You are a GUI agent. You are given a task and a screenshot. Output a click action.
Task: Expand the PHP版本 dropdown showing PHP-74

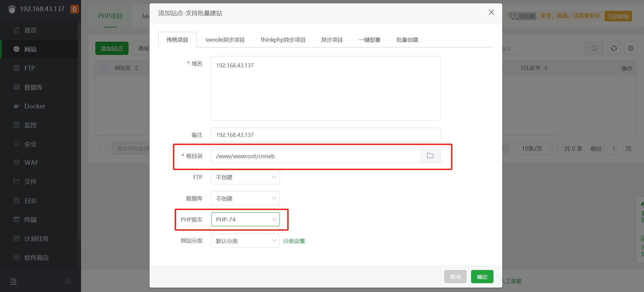tap(245, 220)
